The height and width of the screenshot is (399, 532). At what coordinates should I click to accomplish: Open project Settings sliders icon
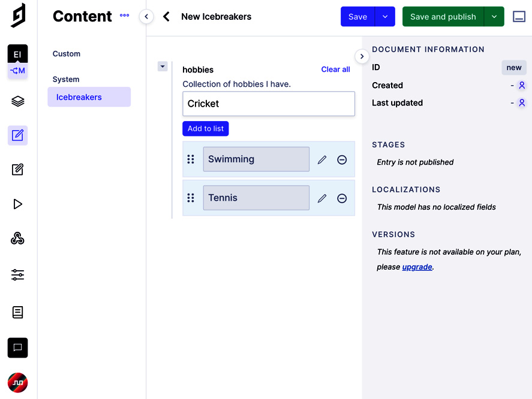coord(17,275)
